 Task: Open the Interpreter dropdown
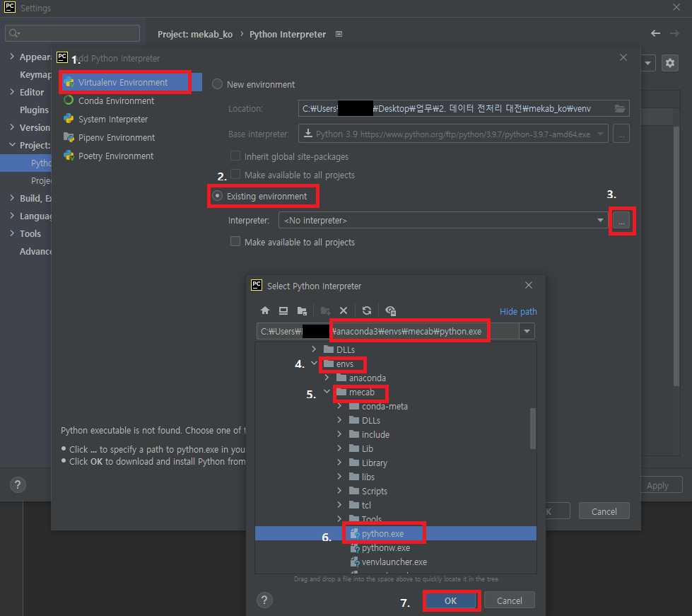600,221
